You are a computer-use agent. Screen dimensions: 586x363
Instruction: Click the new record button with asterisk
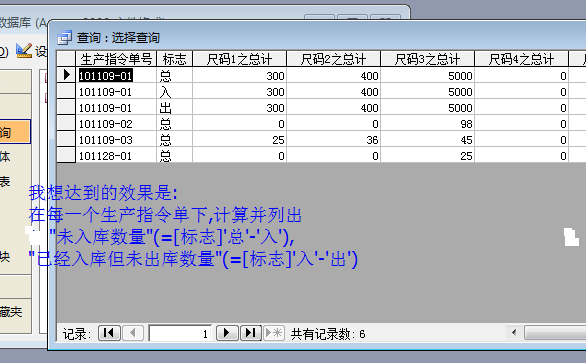tap(274, 332)
